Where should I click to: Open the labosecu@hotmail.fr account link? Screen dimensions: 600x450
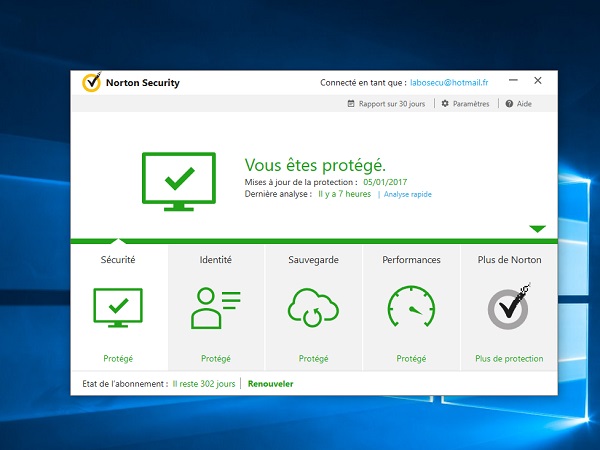click(449, 83)
